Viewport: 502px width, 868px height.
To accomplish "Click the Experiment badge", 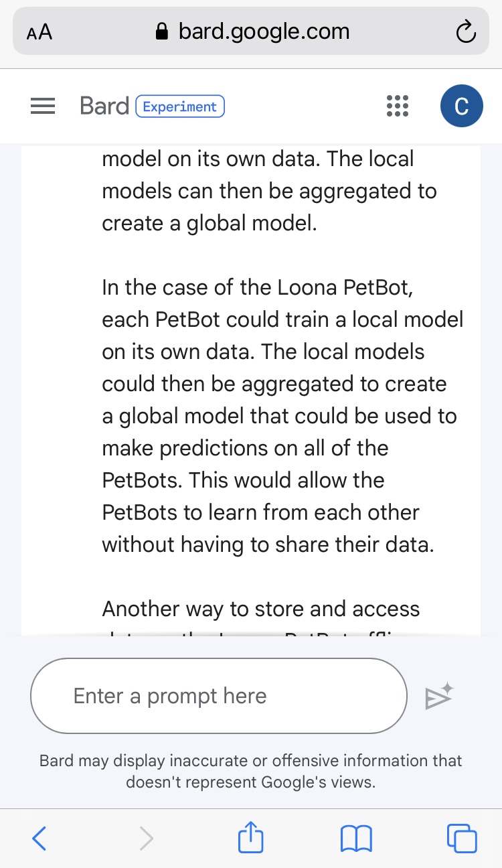I will click(180, 106).
